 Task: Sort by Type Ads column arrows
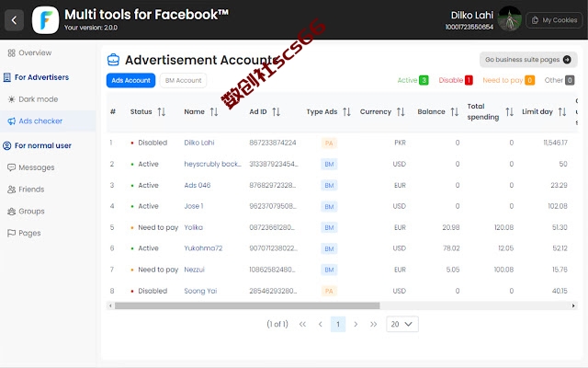coord(347,112)
